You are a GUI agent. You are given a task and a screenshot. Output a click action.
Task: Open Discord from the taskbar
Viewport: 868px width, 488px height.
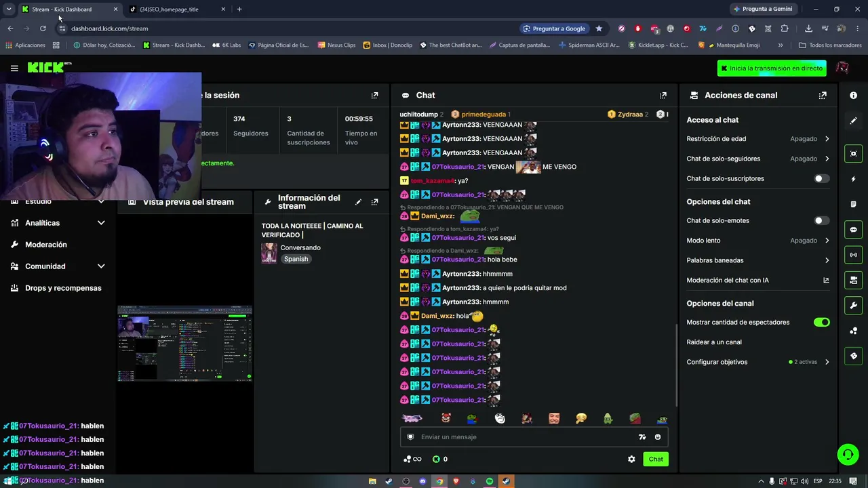coord(422,481)
